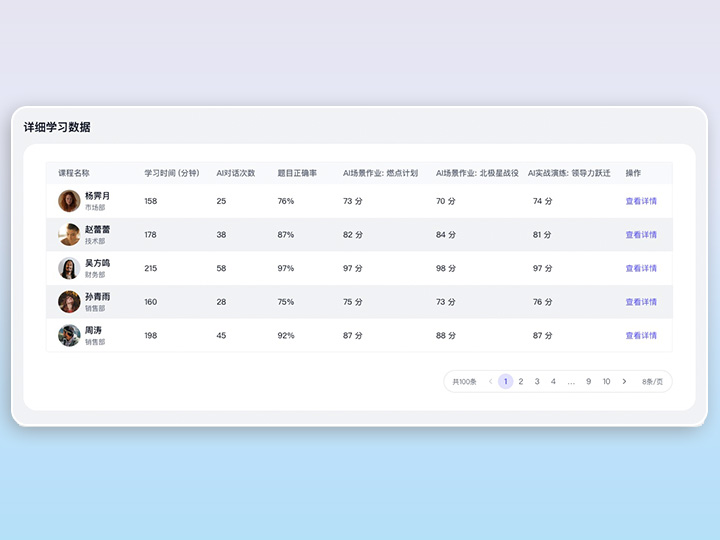
Task: Click the study time value 215
Action: coord(151,268)
